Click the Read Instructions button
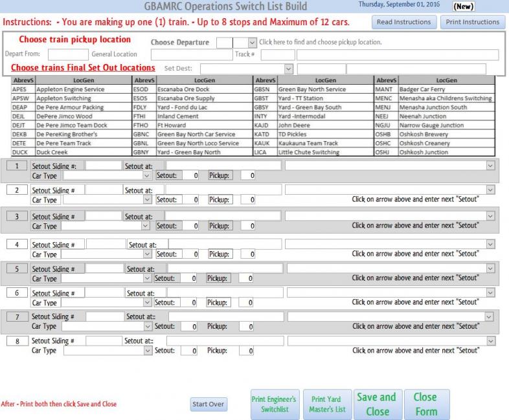 [404, 22]
